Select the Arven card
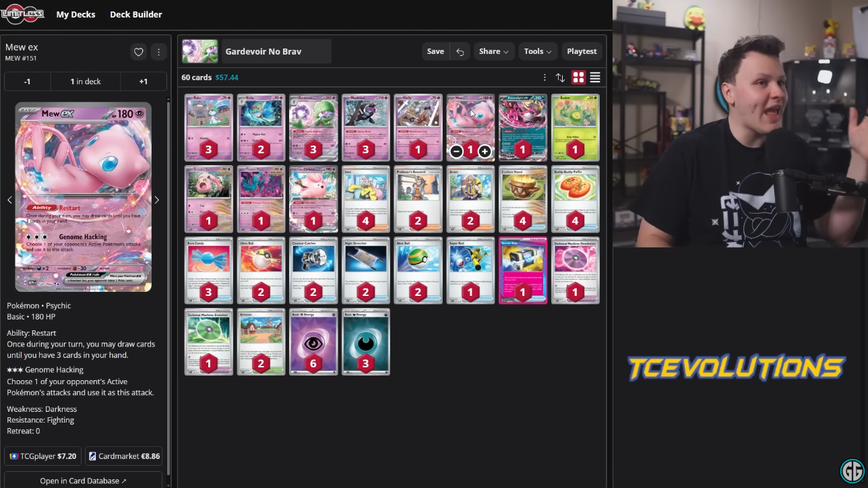 tap(470, 199)
